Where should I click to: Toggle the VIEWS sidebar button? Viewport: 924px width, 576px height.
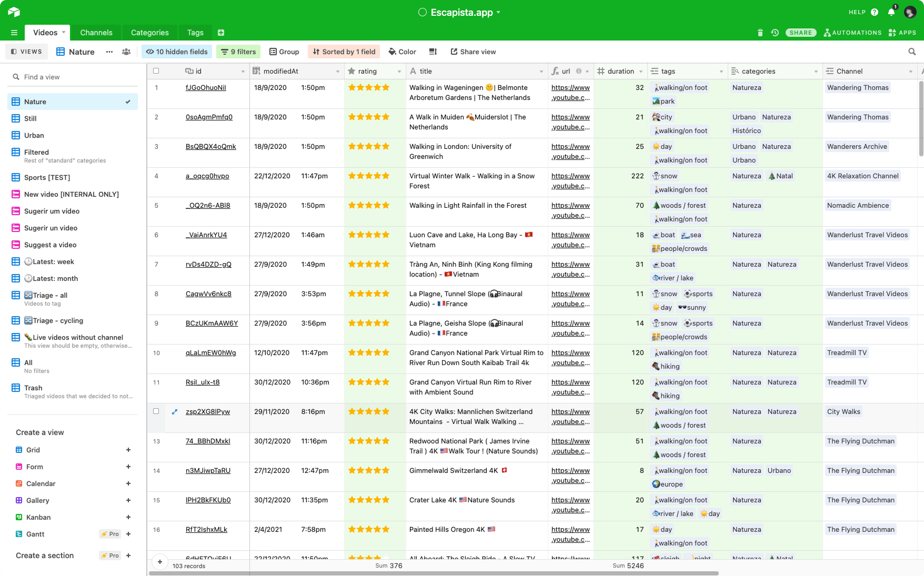coord(26,52)
